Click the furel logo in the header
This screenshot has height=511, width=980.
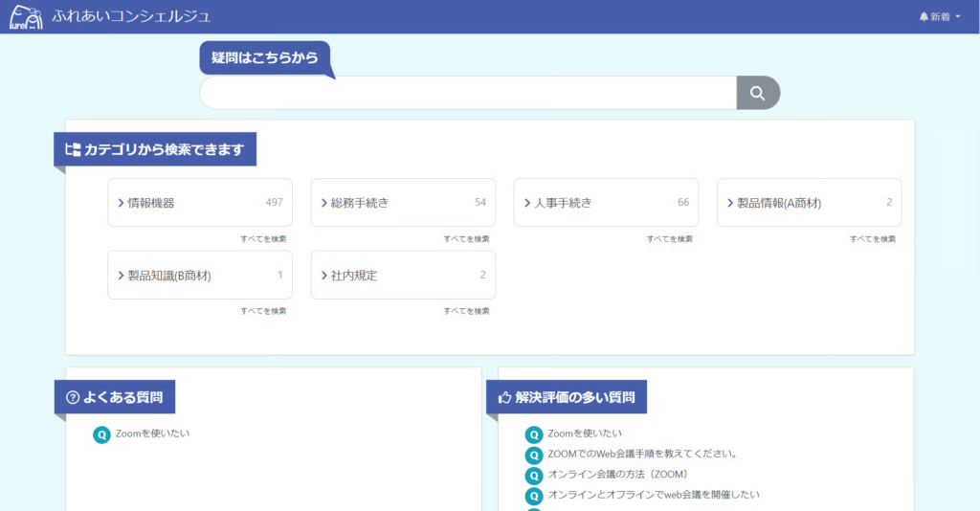[26, 17]
